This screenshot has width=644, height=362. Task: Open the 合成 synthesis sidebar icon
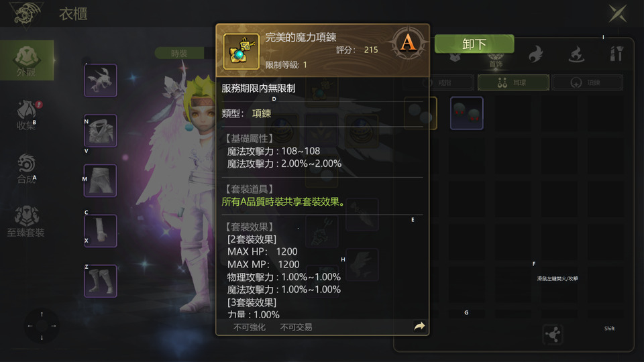(x=27, y=168)
